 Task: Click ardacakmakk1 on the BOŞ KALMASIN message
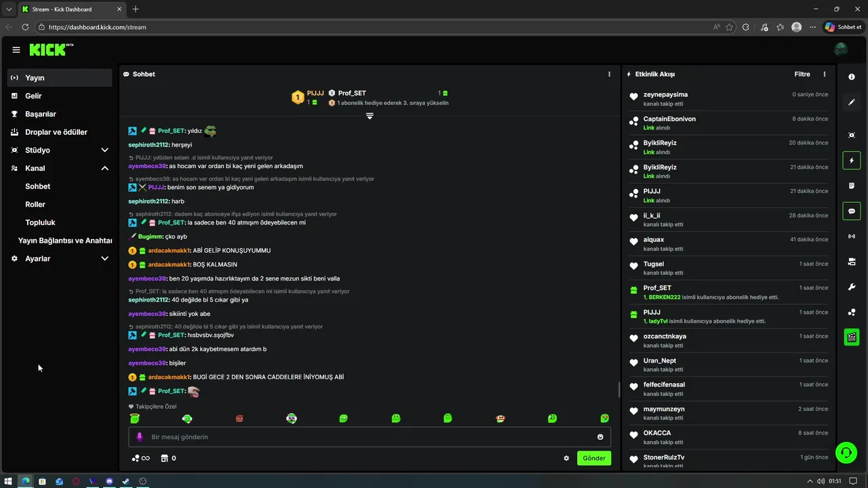[x=168, y=264]
